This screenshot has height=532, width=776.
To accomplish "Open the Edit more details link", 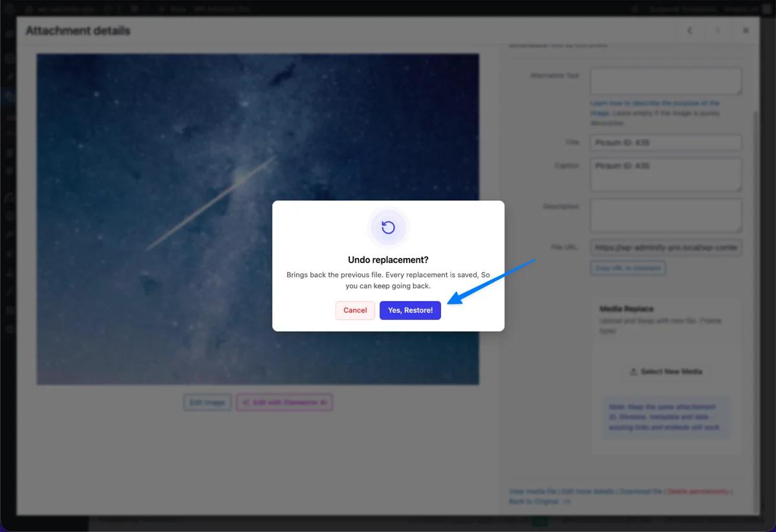I will click(588, 492).
